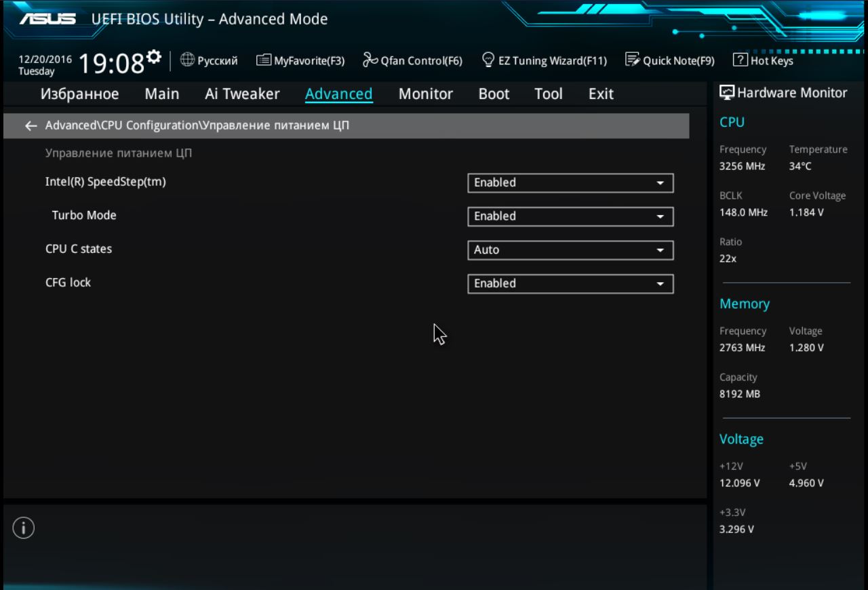Click the info icon in the help area

click(23, 528)
